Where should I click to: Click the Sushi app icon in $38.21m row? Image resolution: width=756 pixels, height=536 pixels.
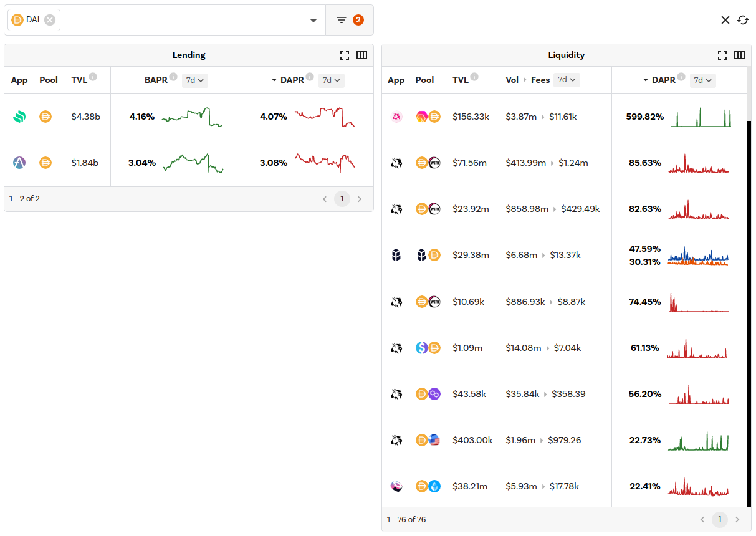[x=396, y=486]
